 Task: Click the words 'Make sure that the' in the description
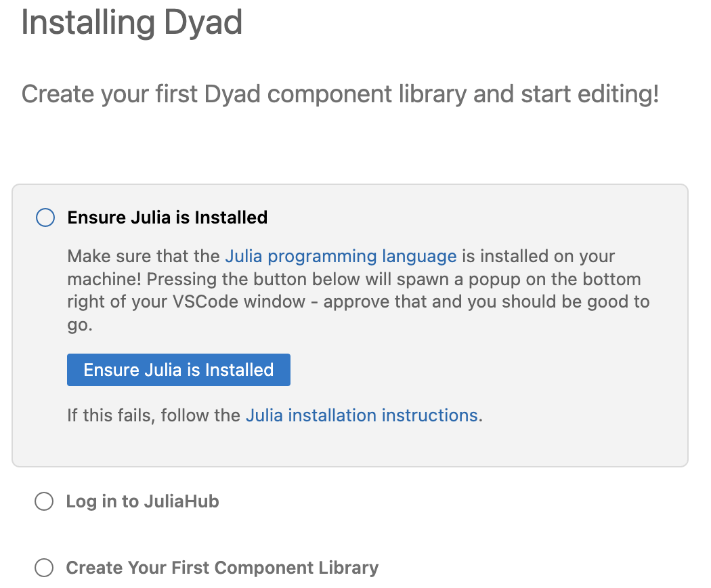[144, 257]
